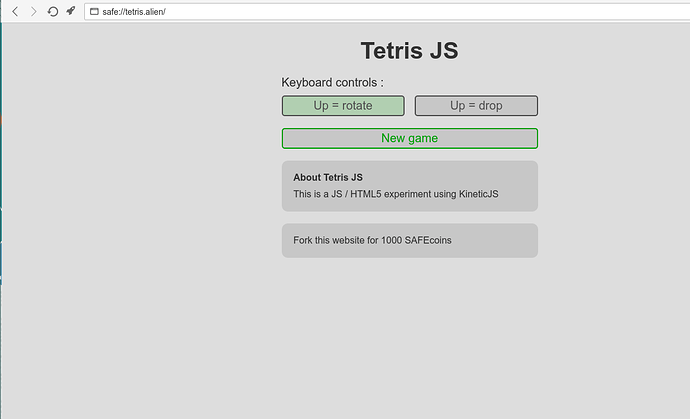Click the 'Tetris JS' page title
Screen dimensions: 690x419
point(410,50)
